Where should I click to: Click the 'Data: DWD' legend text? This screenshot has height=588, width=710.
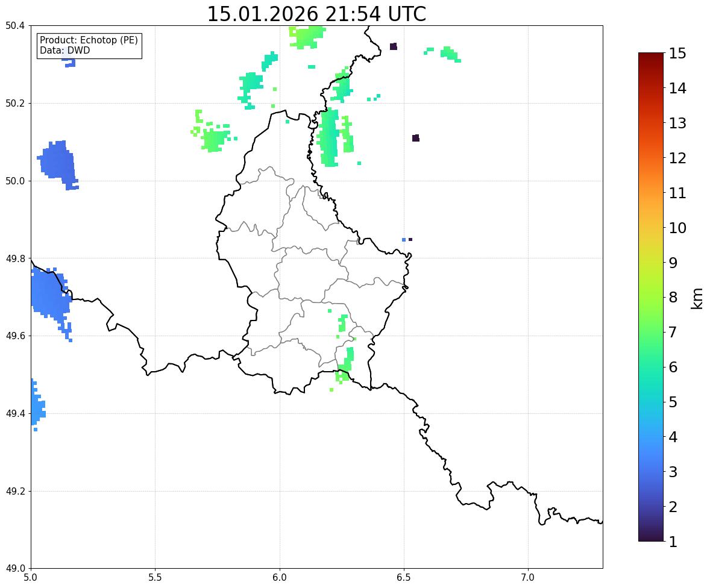coord(64,51)
